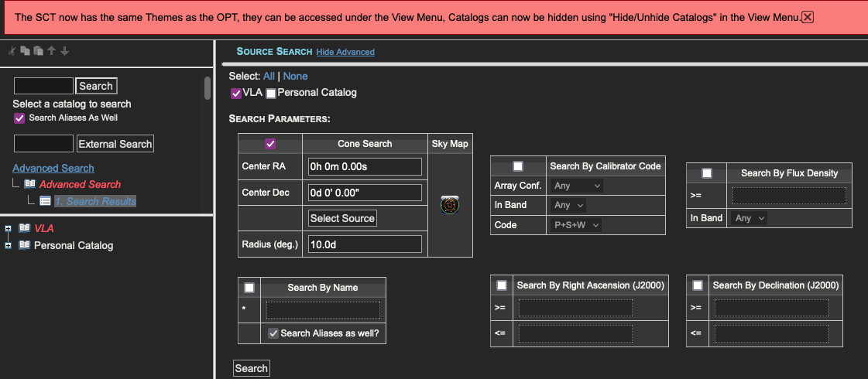Click the Search Results table icon

point(46,201)
